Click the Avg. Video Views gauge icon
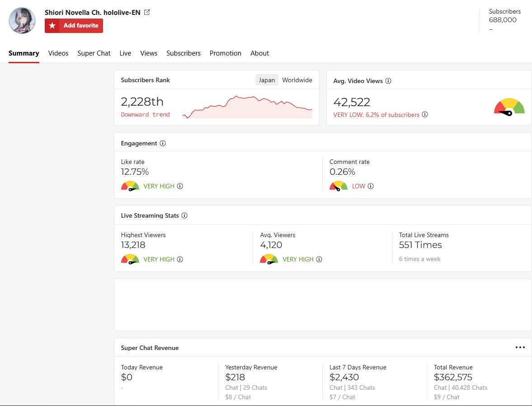This screenshot has height=406, width=532. click(509, 107)
